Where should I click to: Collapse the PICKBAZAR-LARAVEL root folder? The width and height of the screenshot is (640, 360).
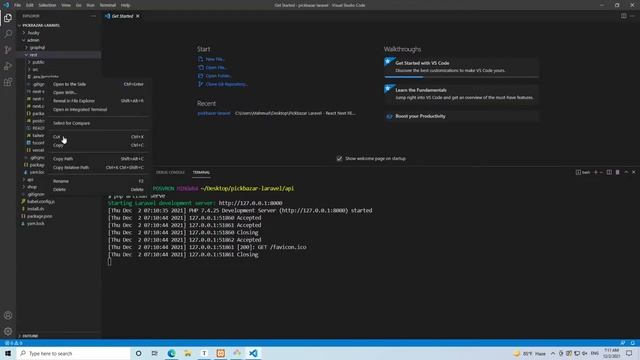point(41,25)
